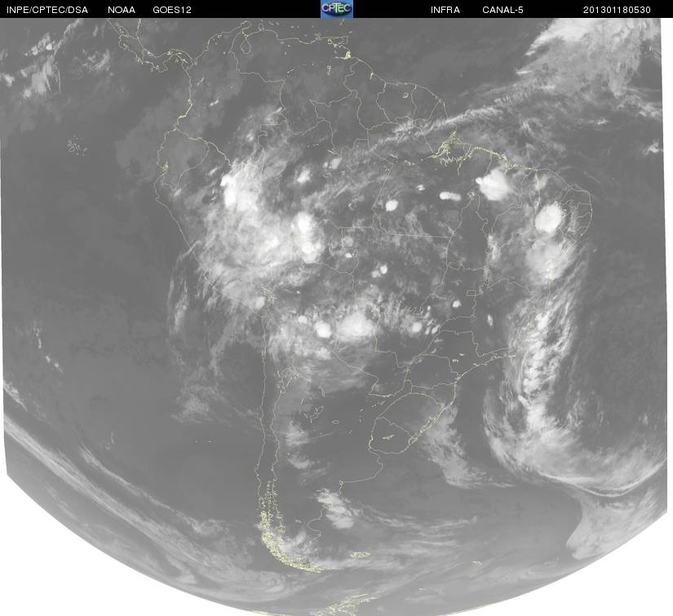This screenshot has height=616, width=673.
Task: Click the satellite image of South America
Action: coord(334,317)
